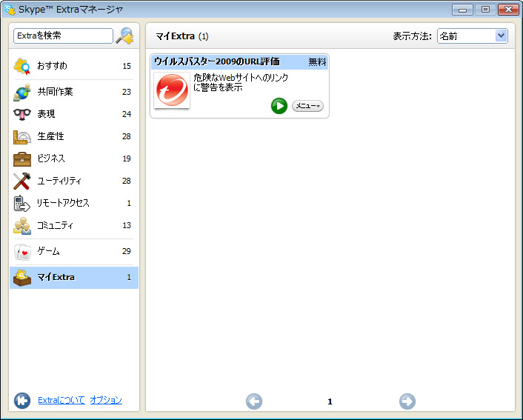Screen dimensions: 523x420
Task: Open the リモートアクセス category
Action: click(x=63, y=203)
